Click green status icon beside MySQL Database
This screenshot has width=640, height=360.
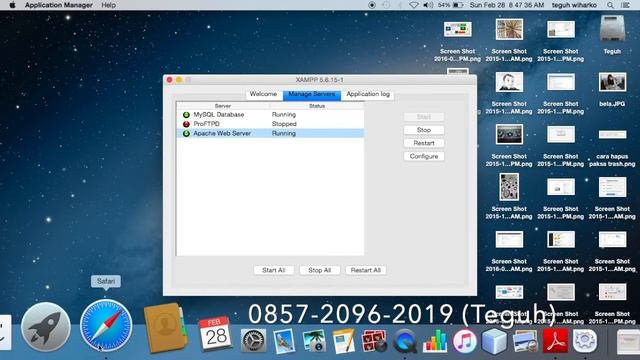point(186,115)
